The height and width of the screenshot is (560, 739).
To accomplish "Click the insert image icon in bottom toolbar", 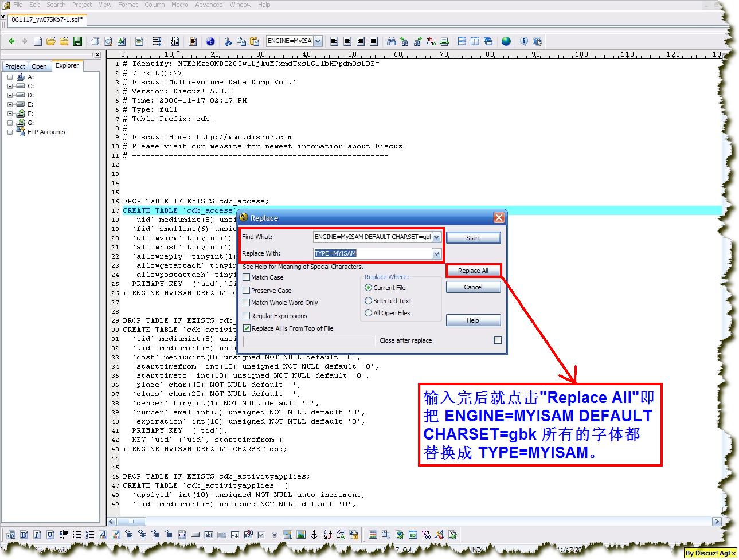I will pyautogui.click(x=301, y=535).
